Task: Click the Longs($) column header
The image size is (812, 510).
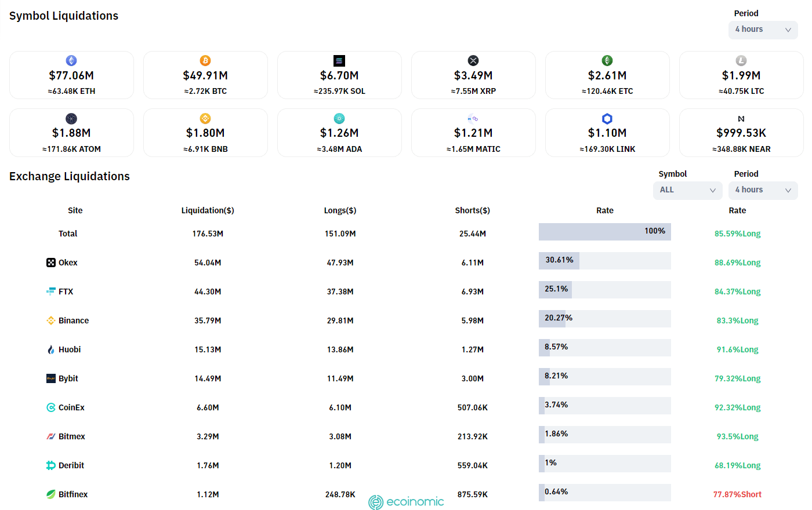Action: point(340,210)
